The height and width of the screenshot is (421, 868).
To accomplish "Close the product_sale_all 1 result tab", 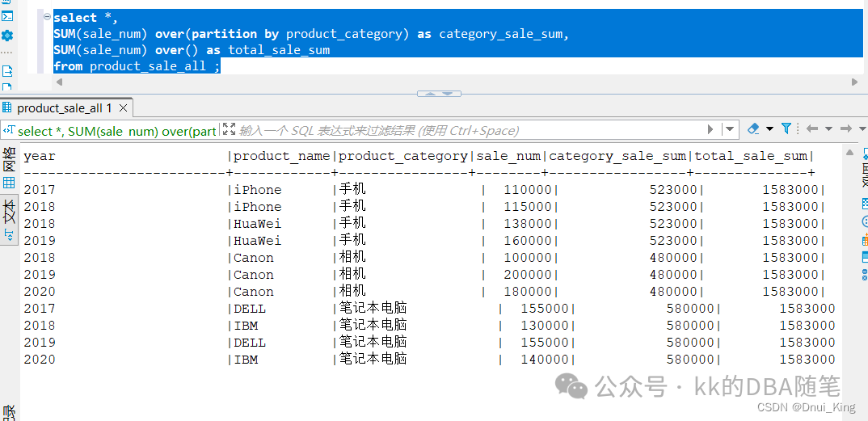I will pos(123,108).
